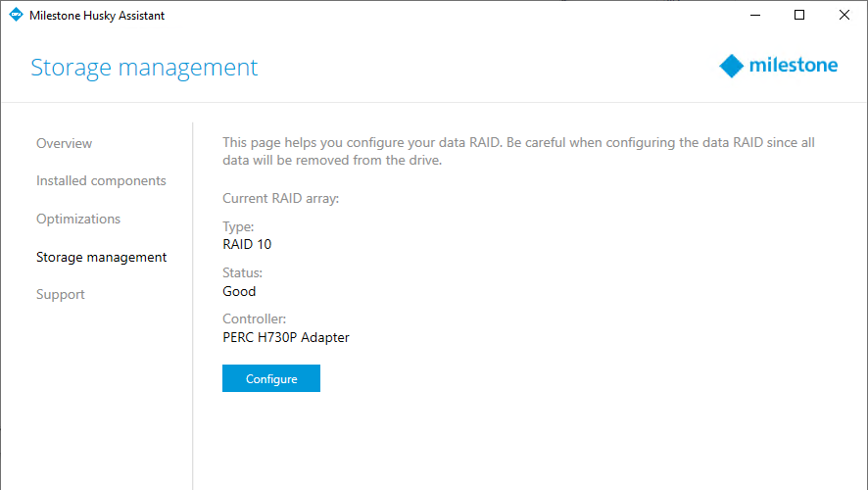The height and width of the screenshot is (490, 868).
Task: Open the Support page
Action: point(61,294)
